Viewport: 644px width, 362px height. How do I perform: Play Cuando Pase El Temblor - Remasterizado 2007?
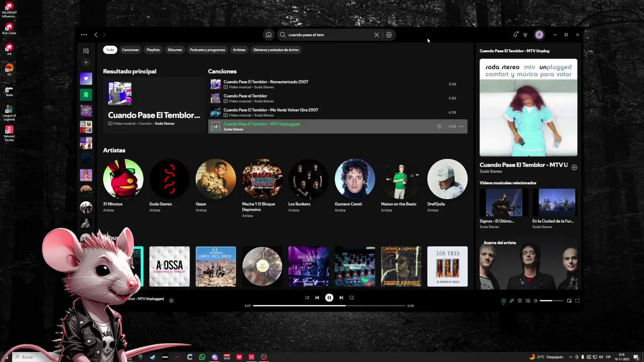pyautogui.click(x=338, y=84)
